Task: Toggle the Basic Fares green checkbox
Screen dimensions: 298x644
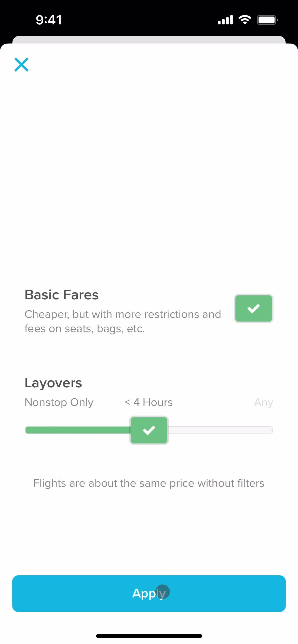Action: pyautogui.click(x=254, y=308)
